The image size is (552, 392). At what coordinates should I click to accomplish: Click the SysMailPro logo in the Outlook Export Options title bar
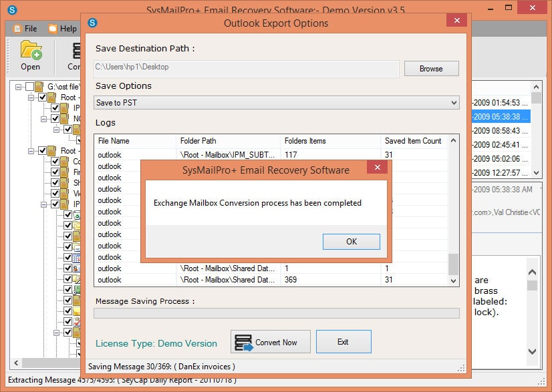click(92, 23)
